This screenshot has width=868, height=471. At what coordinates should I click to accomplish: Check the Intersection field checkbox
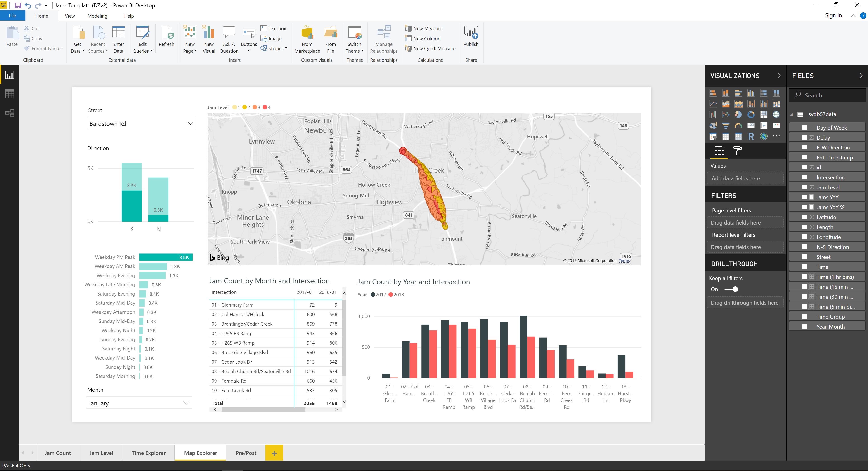(x=805, y=177)
